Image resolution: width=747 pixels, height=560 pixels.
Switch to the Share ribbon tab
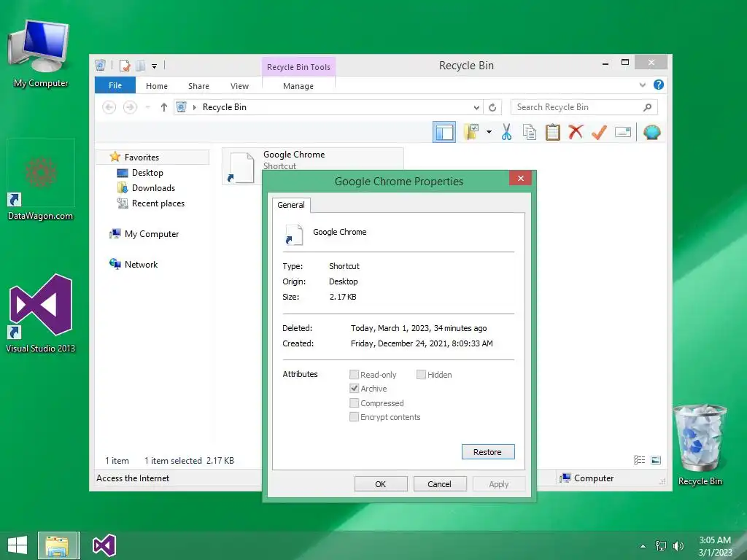[198, 86]
